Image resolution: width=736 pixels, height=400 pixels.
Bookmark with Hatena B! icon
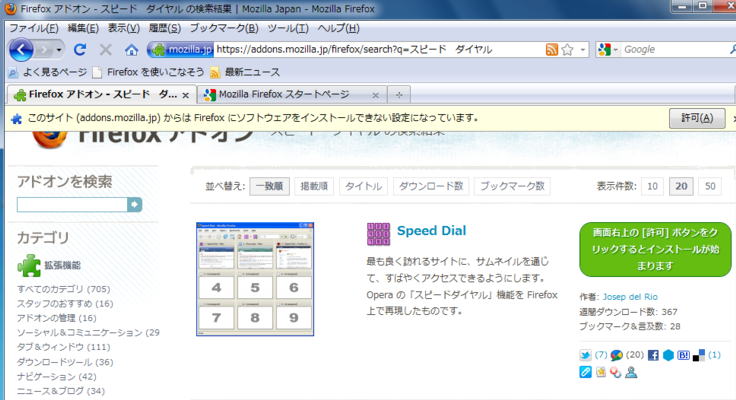[x=683, y=355]
